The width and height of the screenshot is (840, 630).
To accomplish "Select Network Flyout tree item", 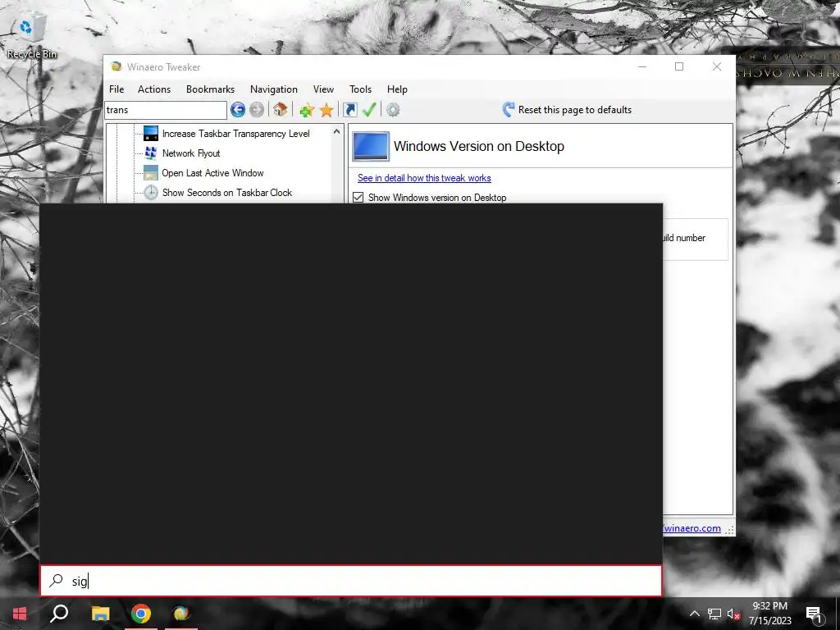I will pos(191,153).
